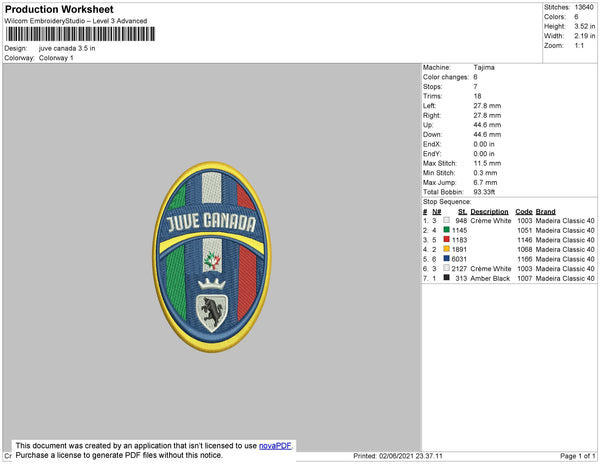Viewport: 600px width, 464px height.
Task: Click the barcode under the worksheet title
Action: (80, 34)
